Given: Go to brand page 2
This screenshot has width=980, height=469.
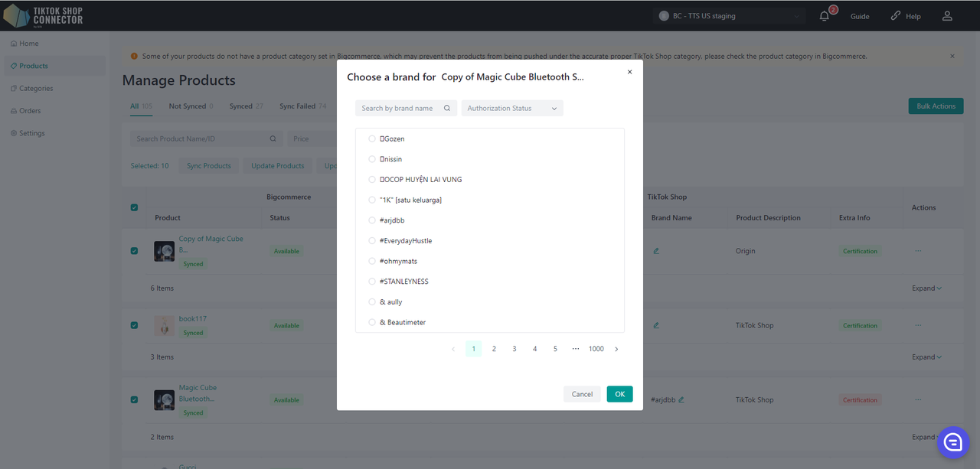Looking at the screenshot, I should (x=494, y=349).
